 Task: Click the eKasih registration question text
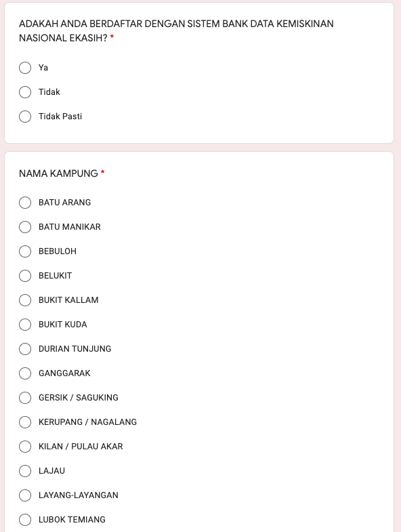point(176,31)
